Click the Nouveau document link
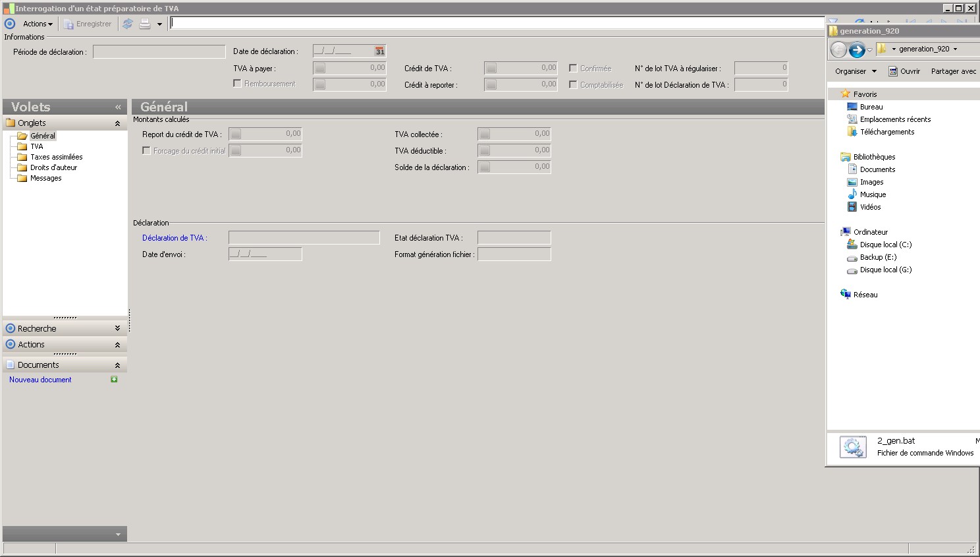The image size is (980, 557). (x=40, y=380)
